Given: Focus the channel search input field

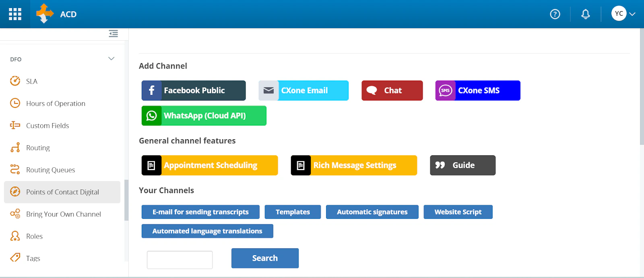Looking at the screenshot, I should [x=180, y=260].
